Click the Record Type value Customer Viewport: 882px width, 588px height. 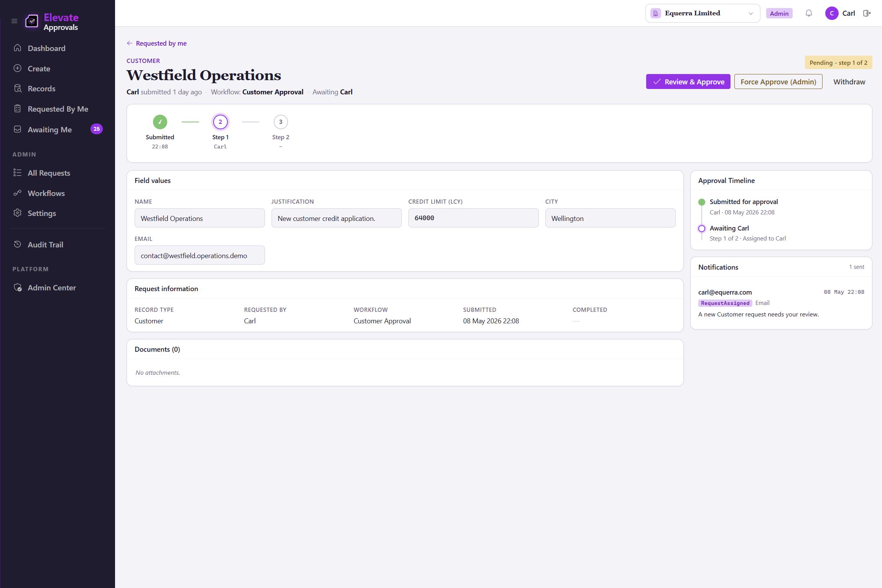tap(149, 321)
